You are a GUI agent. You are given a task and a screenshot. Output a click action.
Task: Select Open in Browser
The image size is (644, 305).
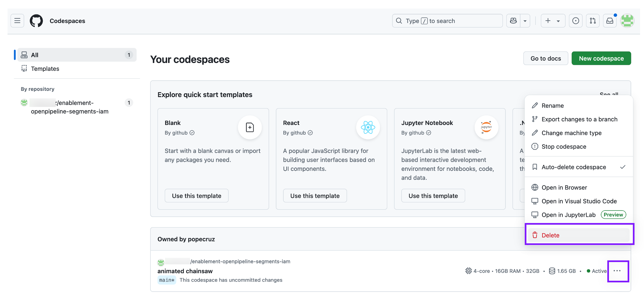pos(579,187)
